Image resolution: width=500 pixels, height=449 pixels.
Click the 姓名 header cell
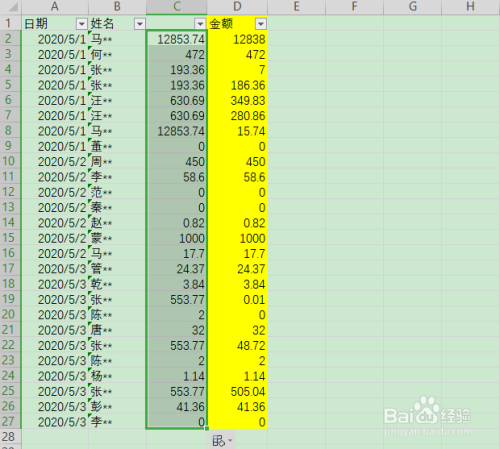117,24
